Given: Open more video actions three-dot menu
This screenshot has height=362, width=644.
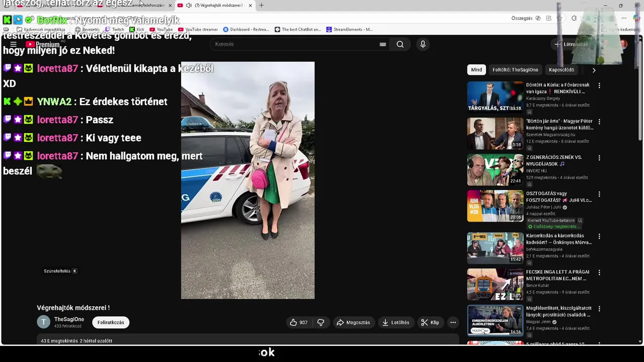Looking at the screenshot, I should 453,322.
